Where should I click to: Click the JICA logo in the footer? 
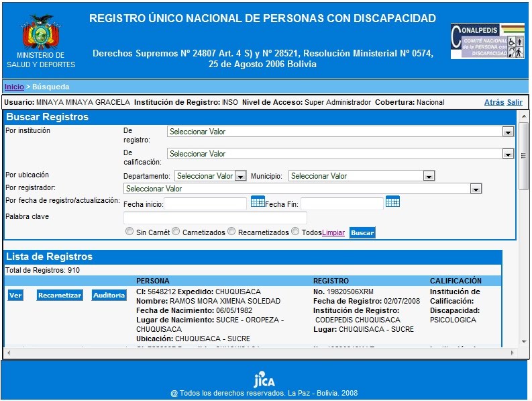pos(264,380)
